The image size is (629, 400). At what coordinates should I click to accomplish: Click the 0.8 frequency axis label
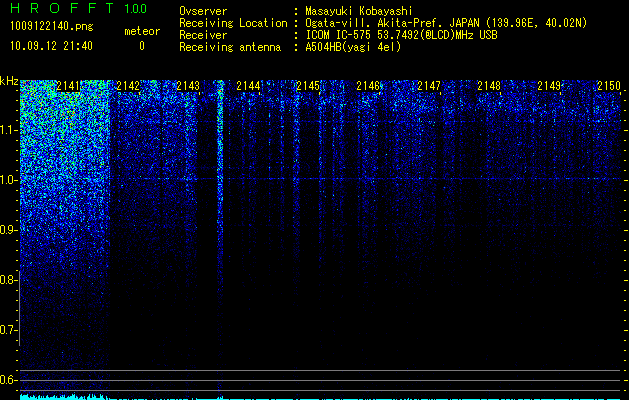(x=8, y=280)
